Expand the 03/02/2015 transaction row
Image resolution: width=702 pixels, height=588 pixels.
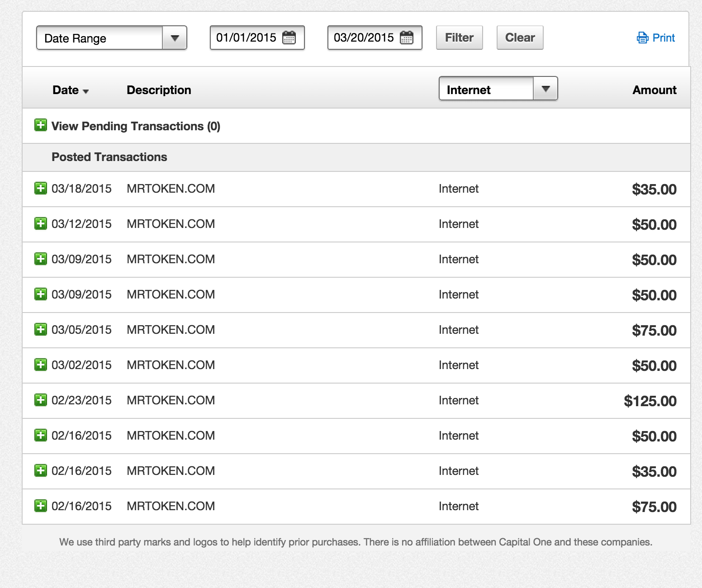pyautogui.click(x=41, y=364)
